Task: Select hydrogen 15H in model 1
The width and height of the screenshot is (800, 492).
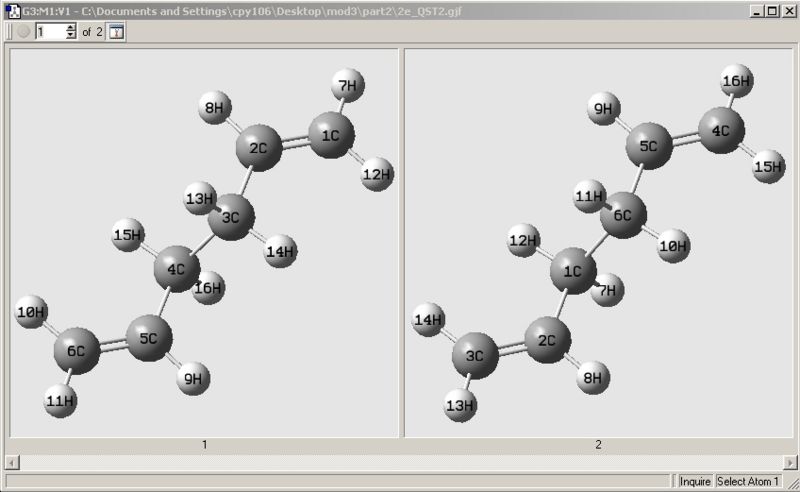Action: pyautogui.click(x=128, y=235)
